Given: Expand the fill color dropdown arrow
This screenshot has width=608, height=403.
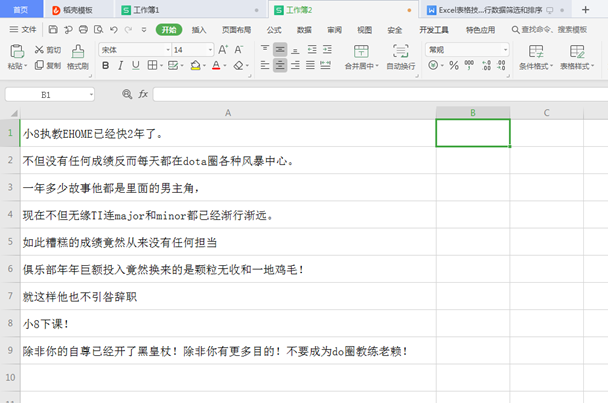Looking at the screenshot, I should tap(204, 66).
